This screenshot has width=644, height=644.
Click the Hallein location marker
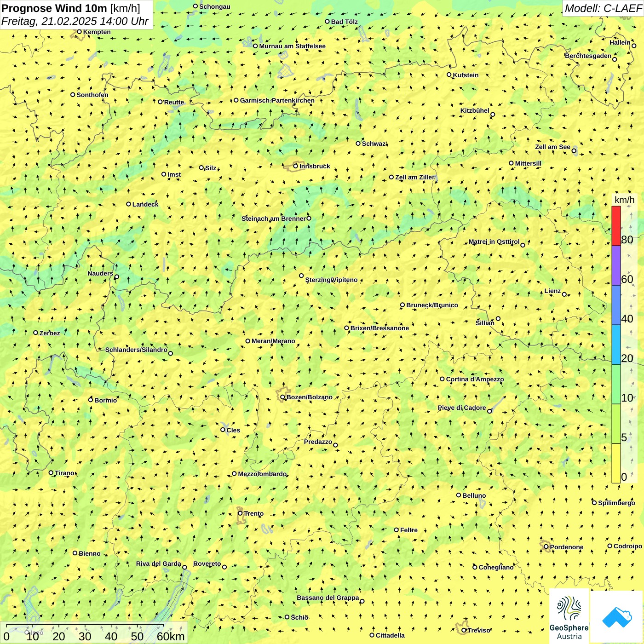[x=634, y=46]
